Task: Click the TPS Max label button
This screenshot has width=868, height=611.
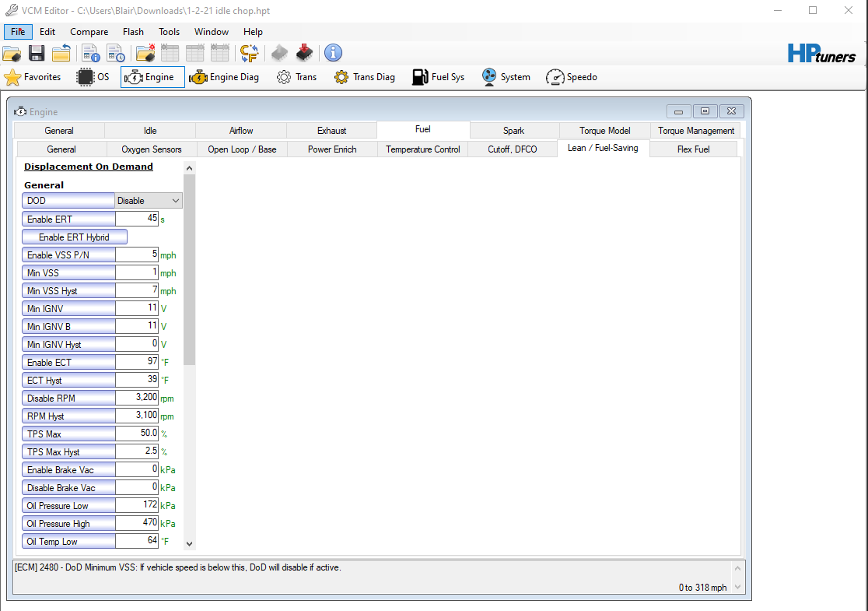Action: pos(68,434)
